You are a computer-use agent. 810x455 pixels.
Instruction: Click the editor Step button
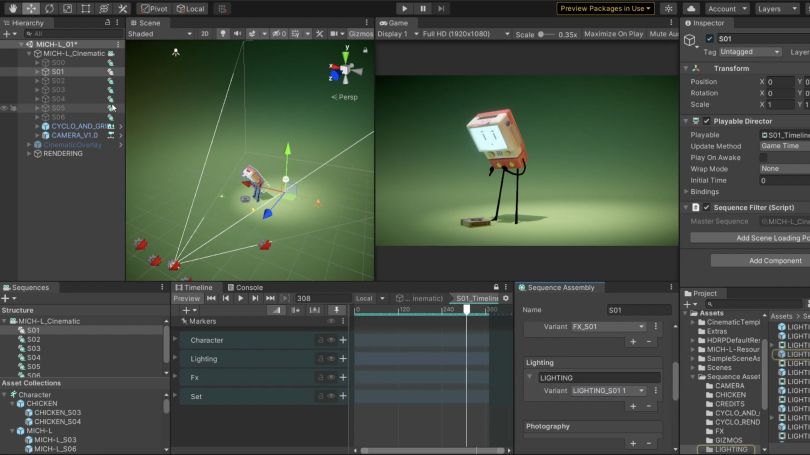coord(441,8)
